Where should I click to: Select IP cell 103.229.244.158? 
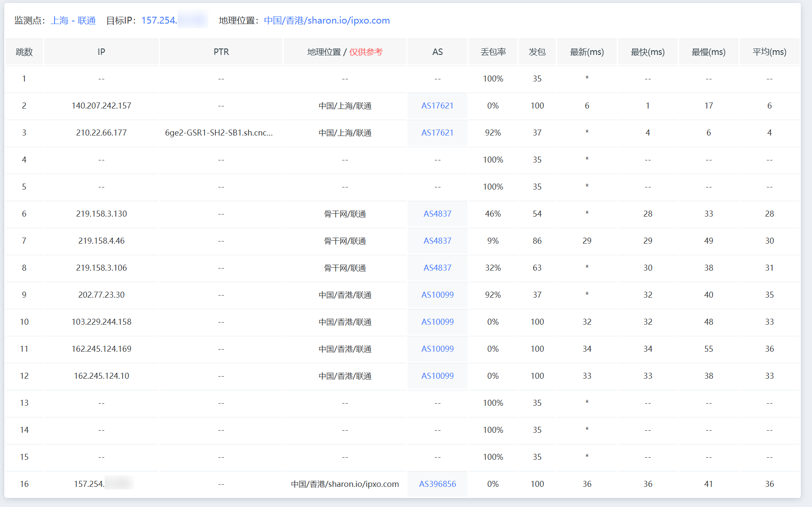click(x=101, y=322)
